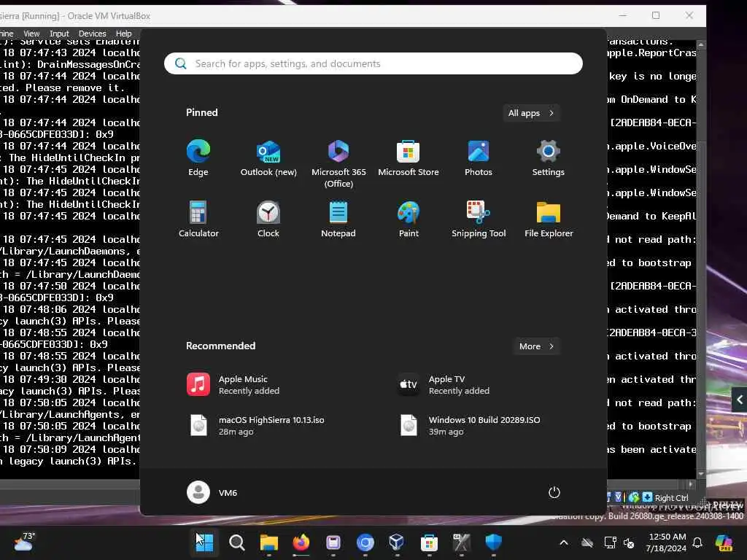Image resolution: width=747 pixels, height=560 pixels.
Task: Click the More button in Recommended
Action: coord(536,346)
